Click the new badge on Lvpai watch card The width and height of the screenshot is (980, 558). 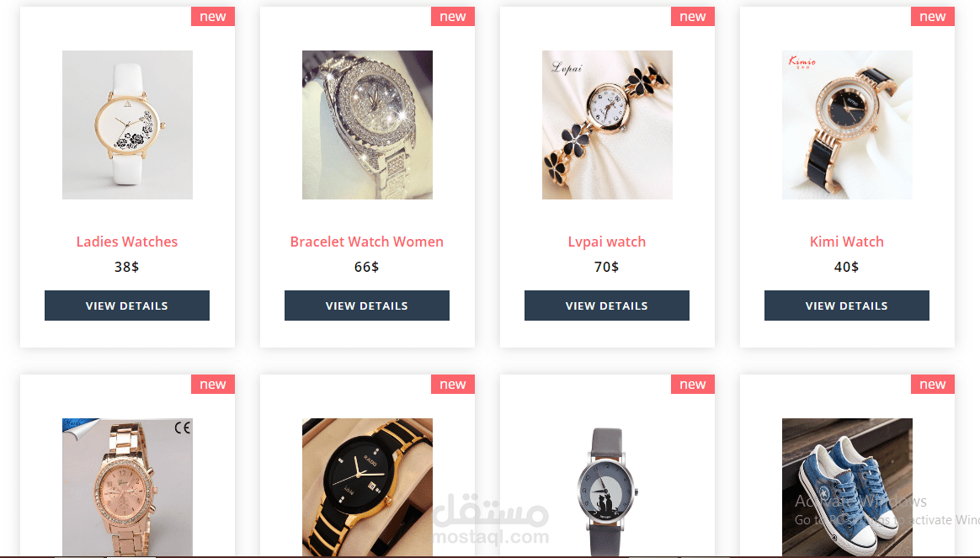693,16
